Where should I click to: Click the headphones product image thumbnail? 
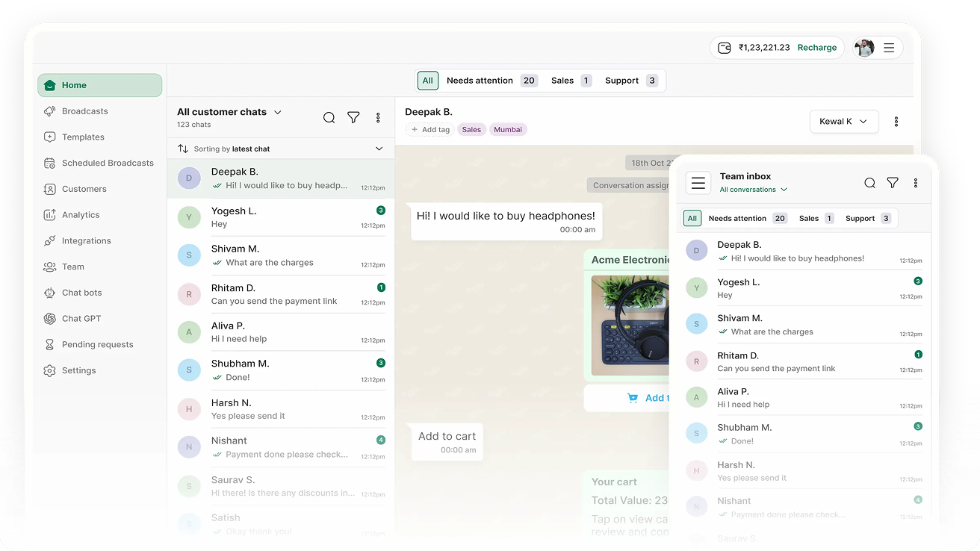(x=631, y=326)
